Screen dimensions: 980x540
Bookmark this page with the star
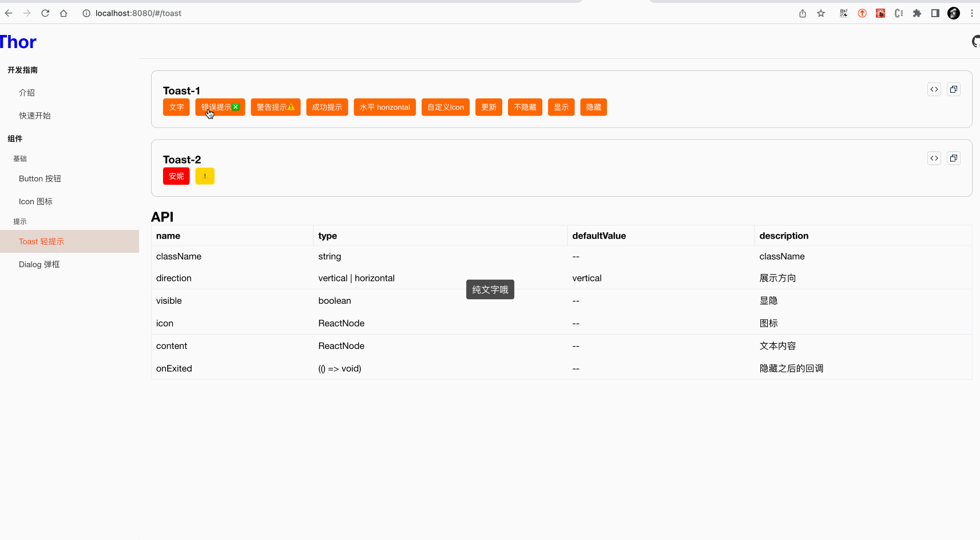coord(821,13)
